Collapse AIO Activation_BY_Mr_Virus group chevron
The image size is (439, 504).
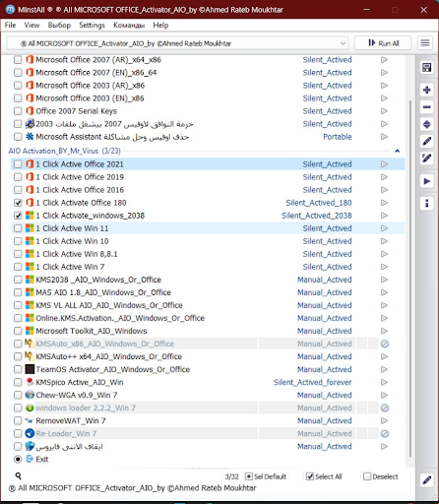(x=397, y=151)
